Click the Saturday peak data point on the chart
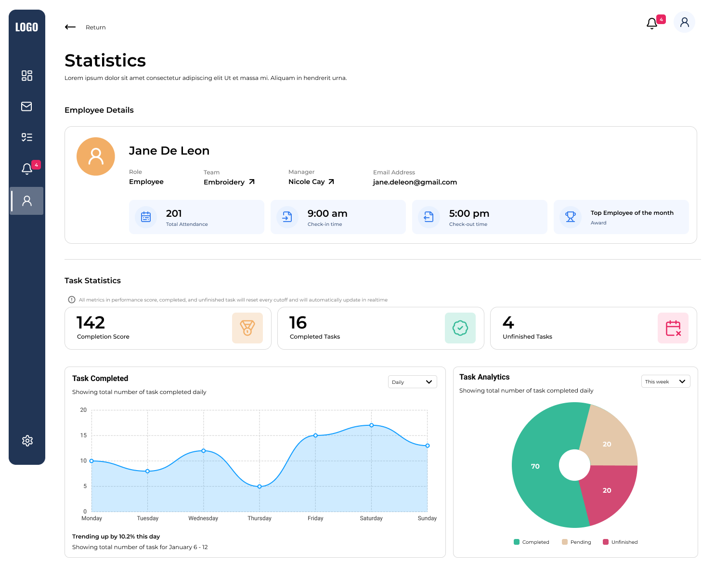728x578 pixels. click(371, 425)
